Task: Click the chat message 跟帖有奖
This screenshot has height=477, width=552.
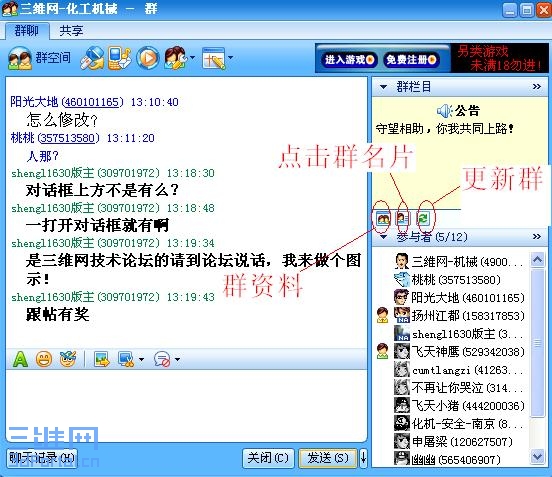Action: pos(58,314)
